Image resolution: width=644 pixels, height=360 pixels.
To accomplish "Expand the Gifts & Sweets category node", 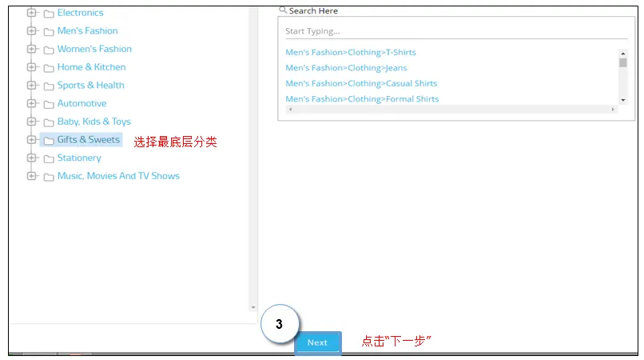I will 31,139.
